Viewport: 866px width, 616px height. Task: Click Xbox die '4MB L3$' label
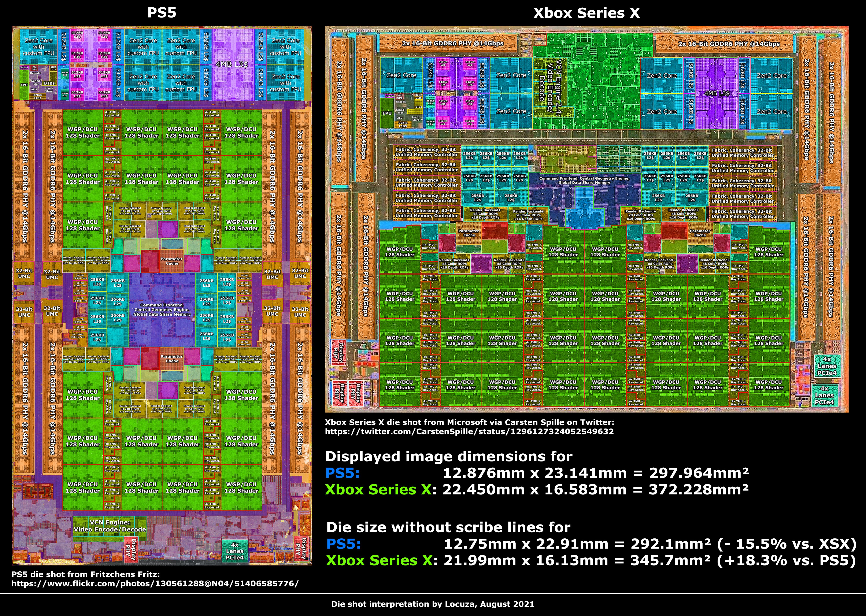click(x=717, y=93)
